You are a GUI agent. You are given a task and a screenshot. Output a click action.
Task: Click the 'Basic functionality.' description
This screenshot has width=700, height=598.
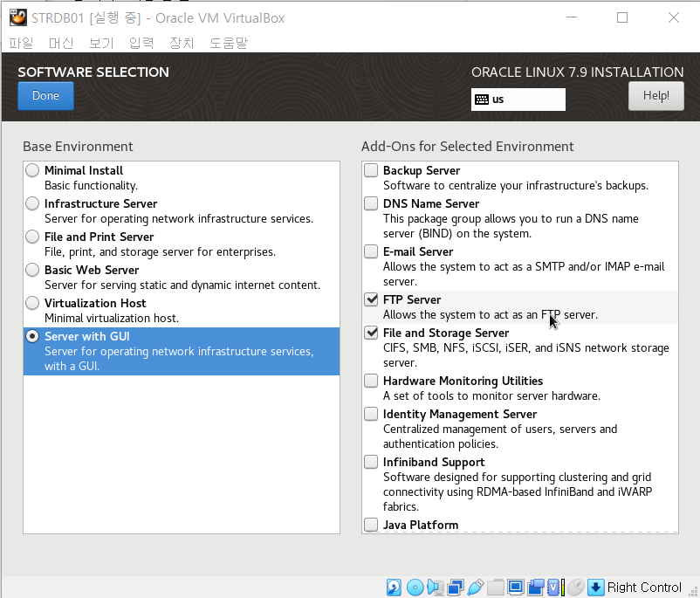(91, 185)
